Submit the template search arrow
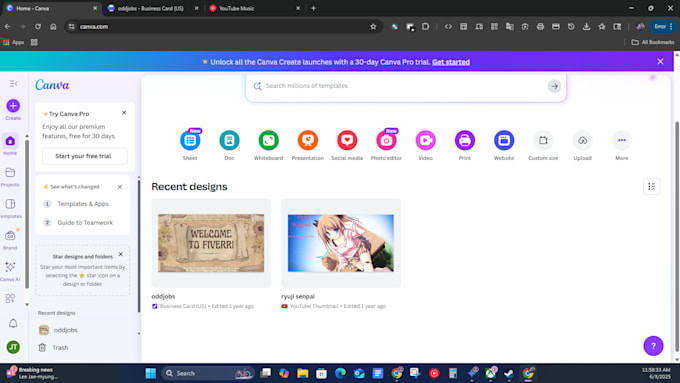Screen dimensions: 680x383 [x=554, y=86]
